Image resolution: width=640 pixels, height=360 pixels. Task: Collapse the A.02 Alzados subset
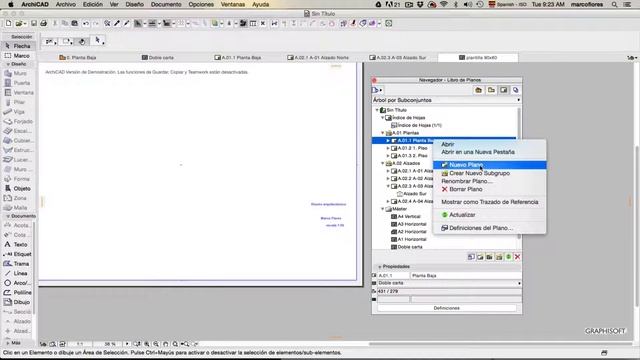click(383, 163)
